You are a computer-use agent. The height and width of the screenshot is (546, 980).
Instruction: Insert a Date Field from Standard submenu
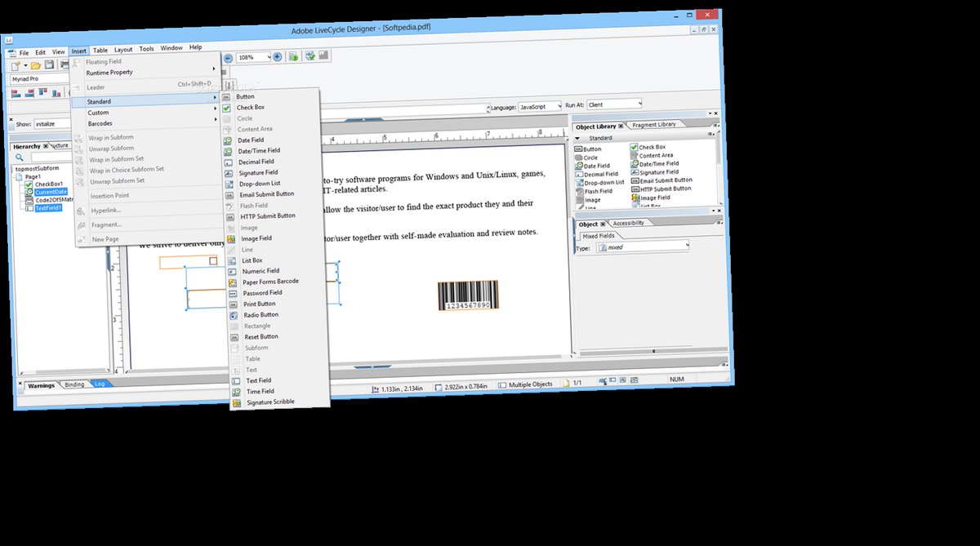coord(250,140)
